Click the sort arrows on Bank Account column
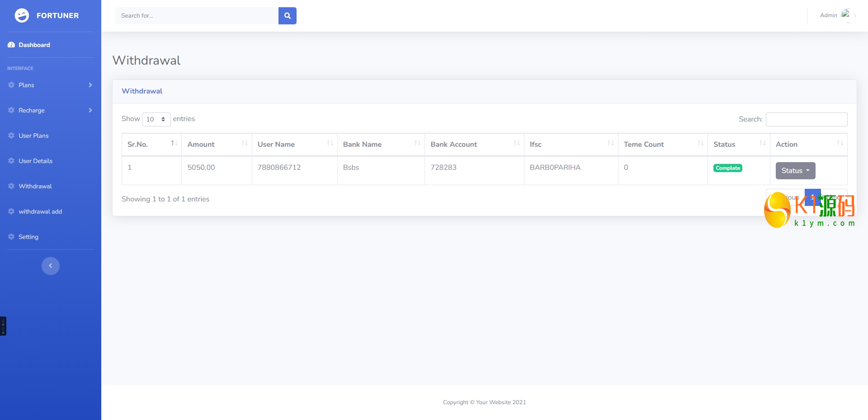The width and height of the screenshot is (868, 420). (517, 144)
